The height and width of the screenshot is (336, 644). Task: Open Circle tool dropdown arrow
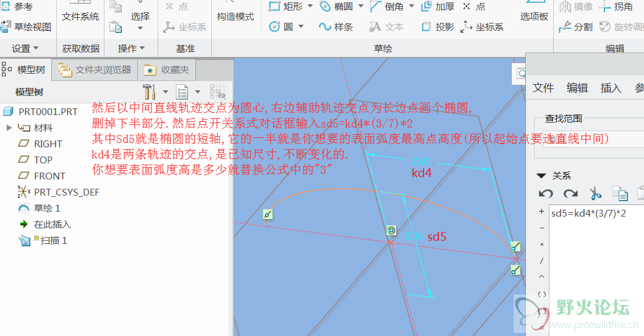300,27
